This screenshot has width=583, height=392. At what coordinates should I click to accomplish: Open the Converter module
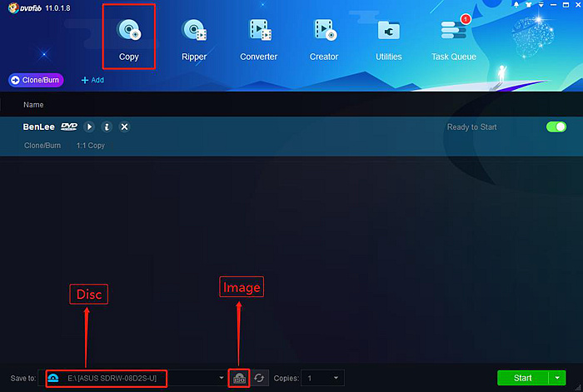[259, 40]
